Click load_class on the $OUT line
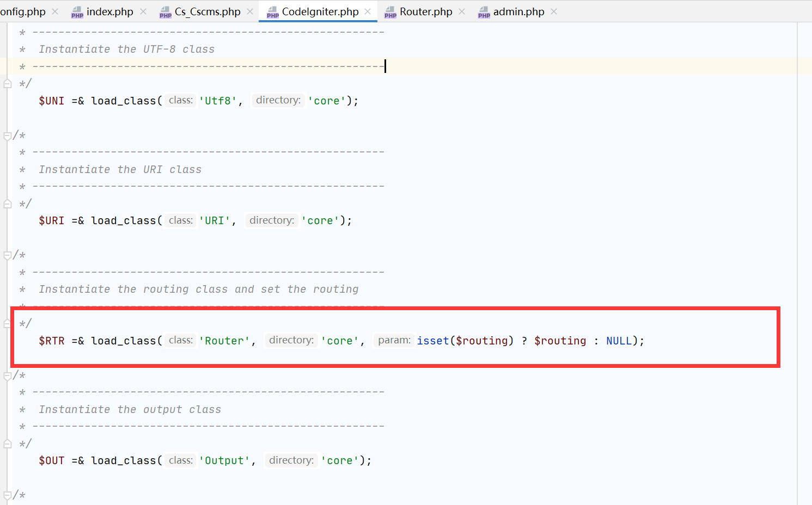 click(x=124, y=460)
